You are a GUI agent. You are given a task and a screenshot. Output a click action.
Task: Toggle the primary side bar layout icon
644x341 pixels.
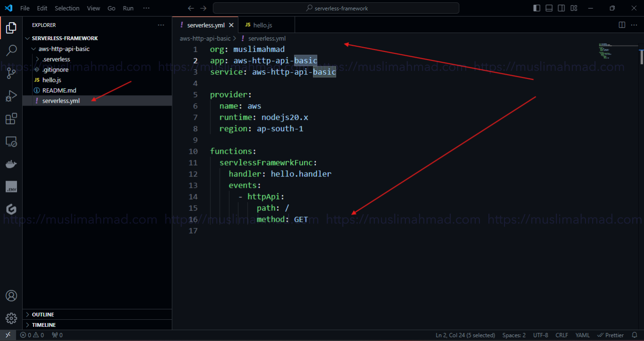(x=537, y=8)
